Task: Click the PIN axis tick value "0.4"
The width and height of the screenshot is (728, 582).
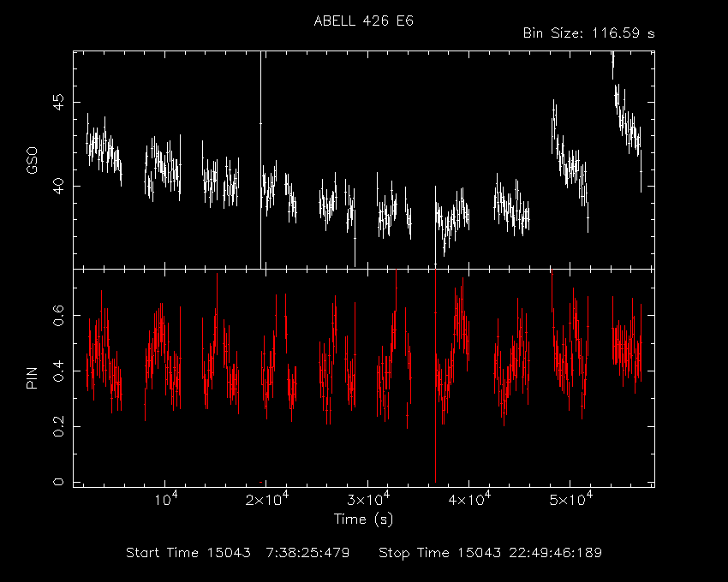Action: pos(58,371)
